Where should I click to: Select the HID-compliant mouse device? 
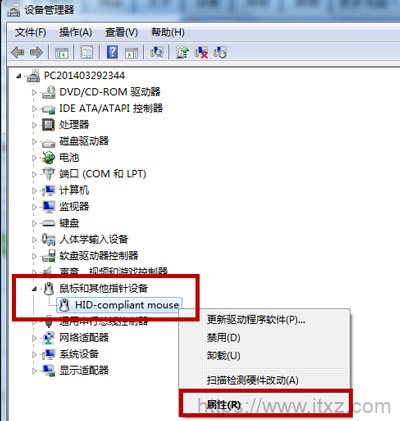click(x=127, y=305)
